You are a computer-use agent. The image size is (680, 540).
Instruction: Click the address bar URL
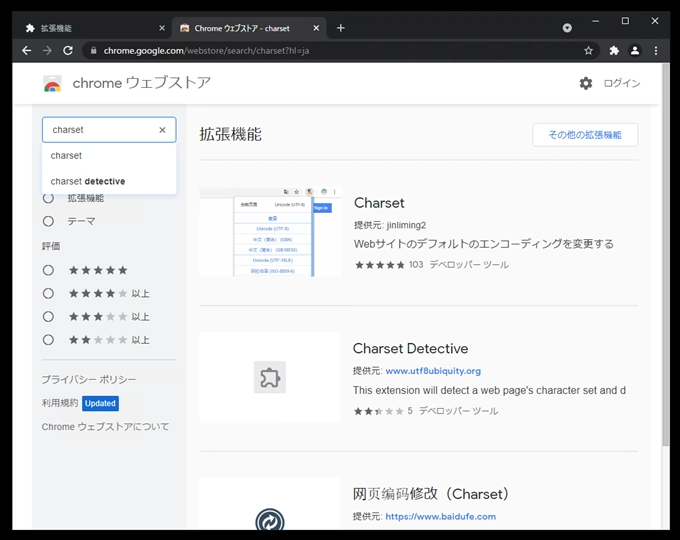(206, 51)
